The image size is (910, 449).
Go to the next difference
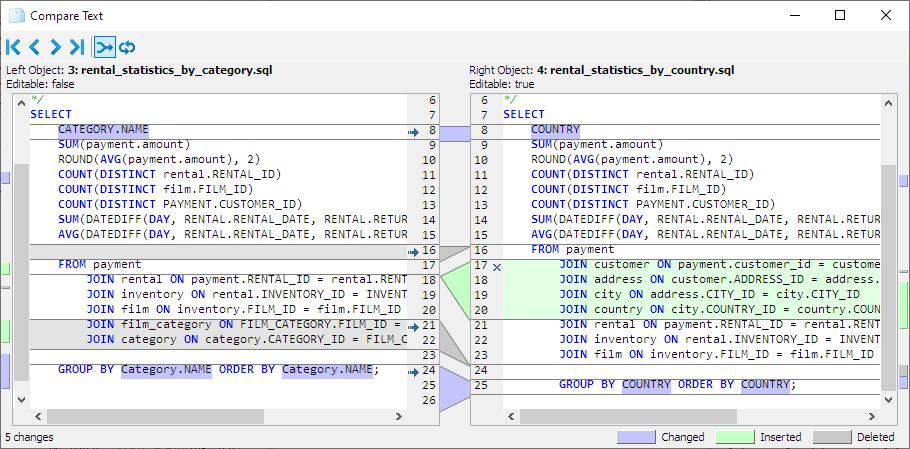click(x=55, y=47)
